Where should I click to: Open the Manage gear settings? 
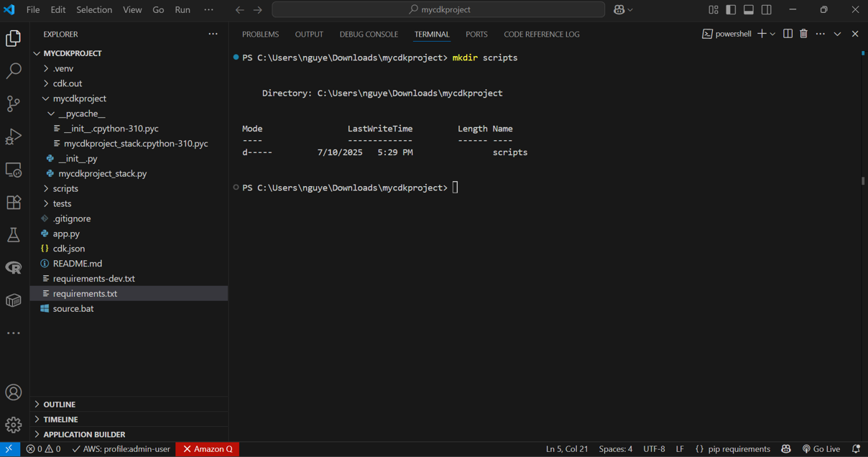tap(14, 425)
